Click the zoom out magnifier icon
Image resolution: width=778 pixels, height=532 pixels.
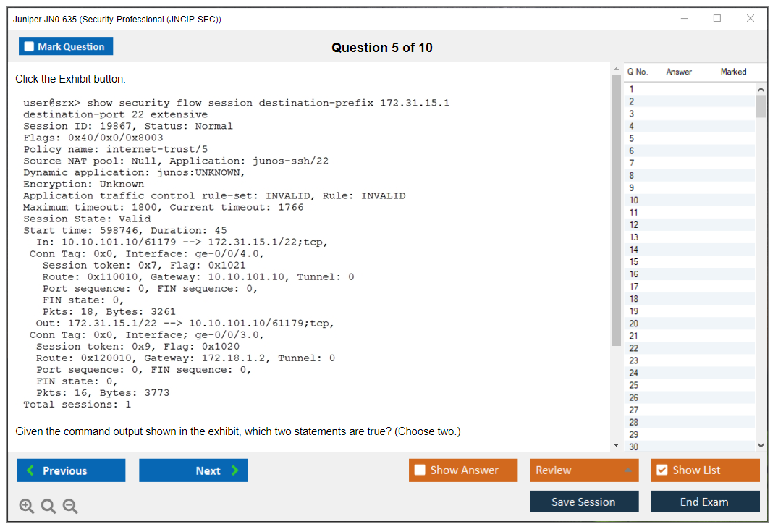pos(70,507)
